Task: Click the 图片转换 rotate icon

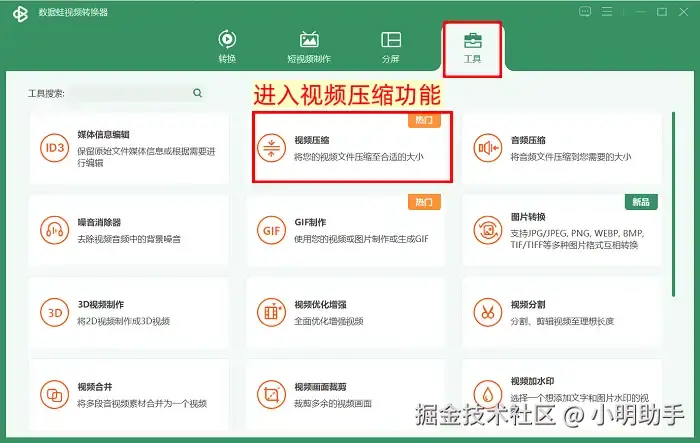Action: pos(488,230)
